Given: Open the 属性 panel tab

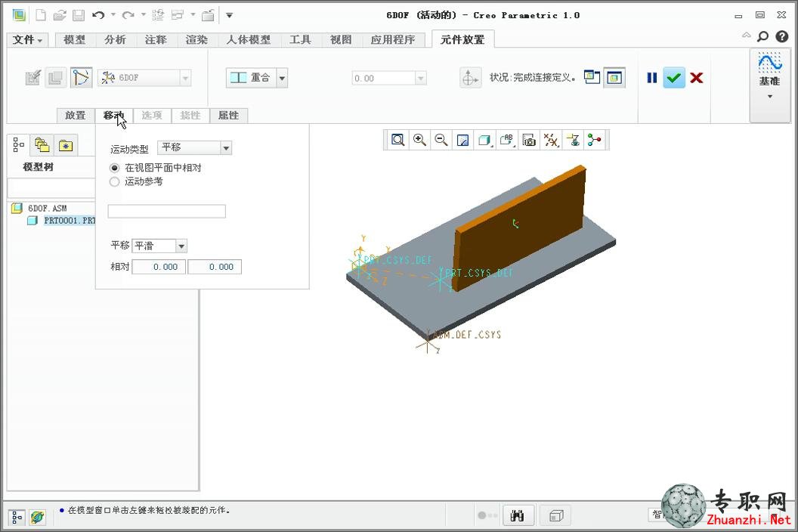Looking at the screenshot, I should click(x=228, y=116).
